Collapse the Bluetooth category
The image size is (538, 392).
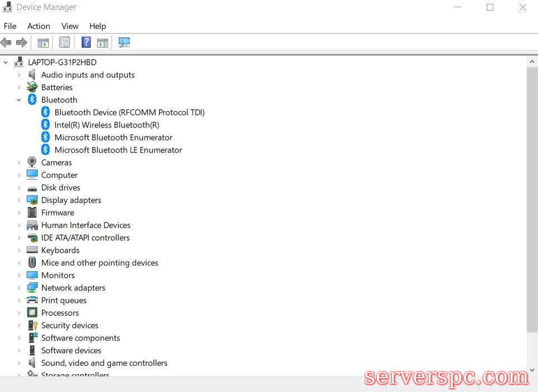[19, 100]
